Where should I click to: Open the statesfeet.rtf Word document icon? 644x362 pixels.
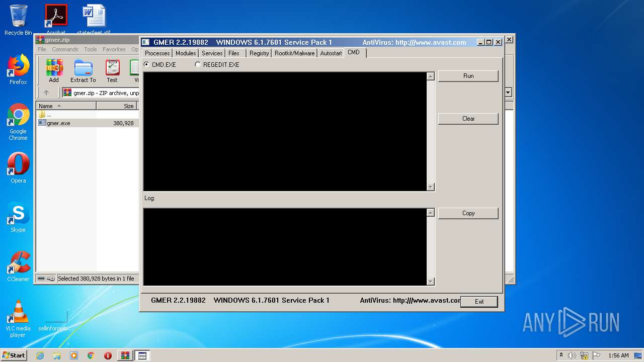click(94, 19)
